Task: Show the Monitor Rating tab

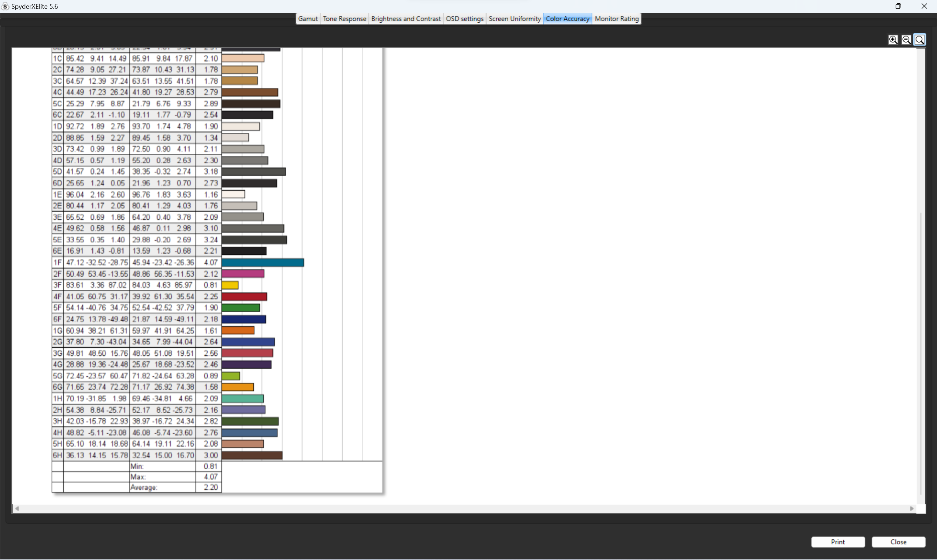Action: (x=617, y=19)
